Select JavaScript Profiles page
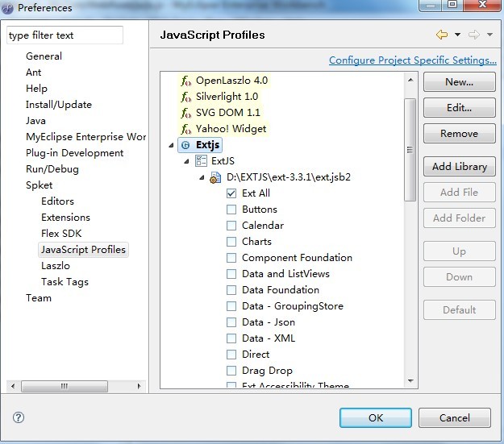The height and width of the screenshot is (444, 504). [83, 250]
